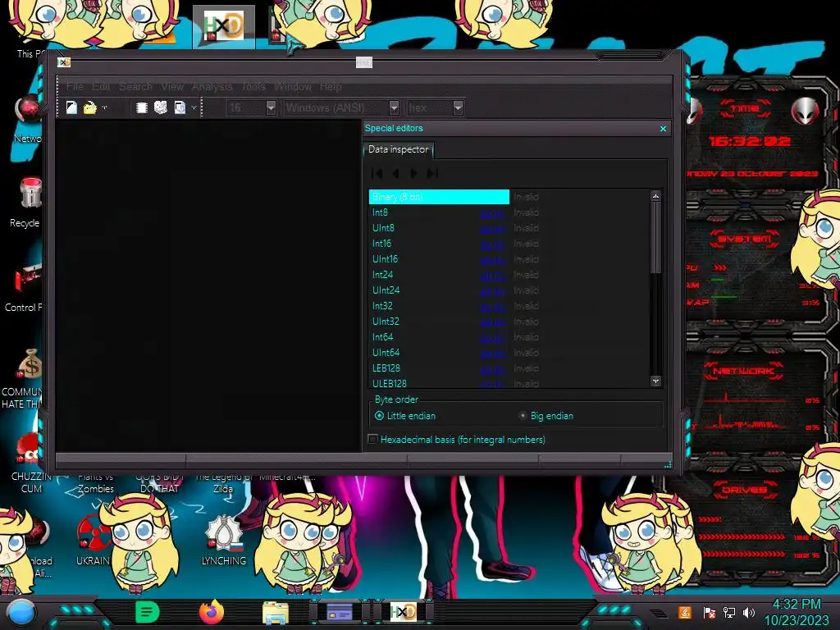The width and height of the screenshot is (840, 630).
Task: Open the Control Panel desktop icon
Action: pyautogui.click(x=29, y=279)
